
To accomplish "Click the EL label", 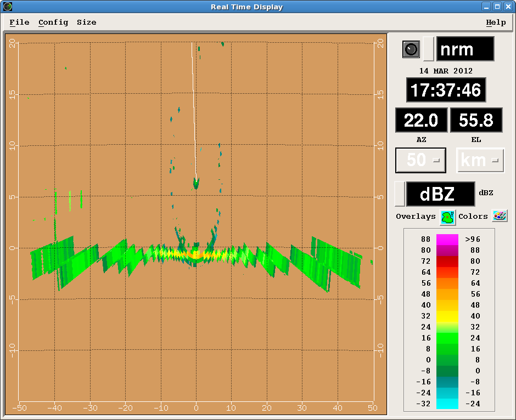I will point(476,140).
